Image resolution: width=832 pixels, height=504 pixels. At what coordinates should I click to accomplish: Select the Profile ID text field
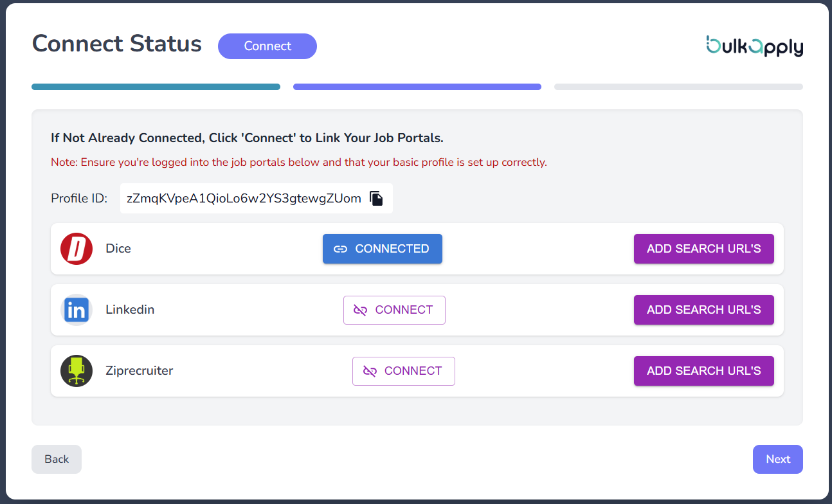[244, 199]
